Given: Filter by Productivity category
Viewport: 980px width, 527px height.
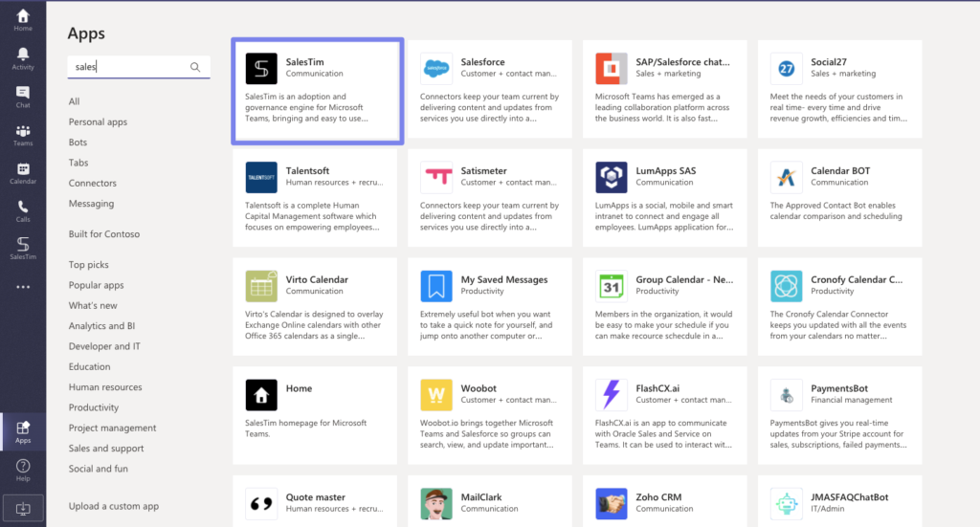Looking at the screenshot, I should (93, 407).
